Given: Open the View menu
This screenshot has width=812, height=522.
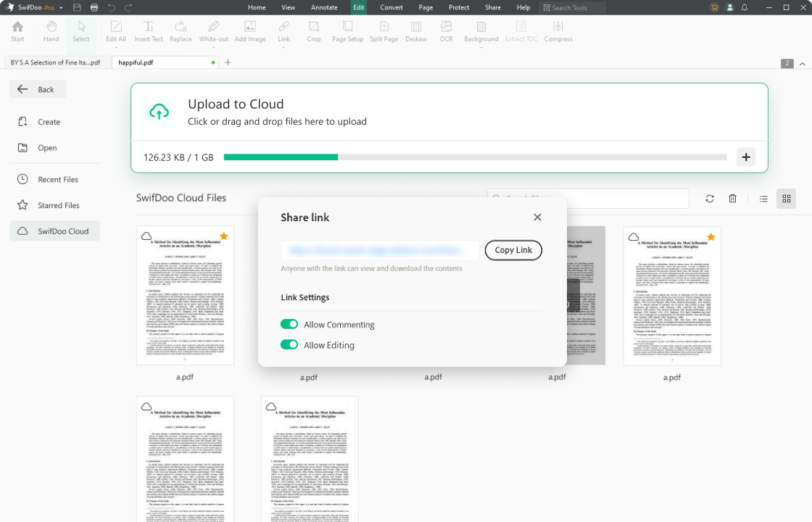Looking at the screenshot, I should (289, 8).
